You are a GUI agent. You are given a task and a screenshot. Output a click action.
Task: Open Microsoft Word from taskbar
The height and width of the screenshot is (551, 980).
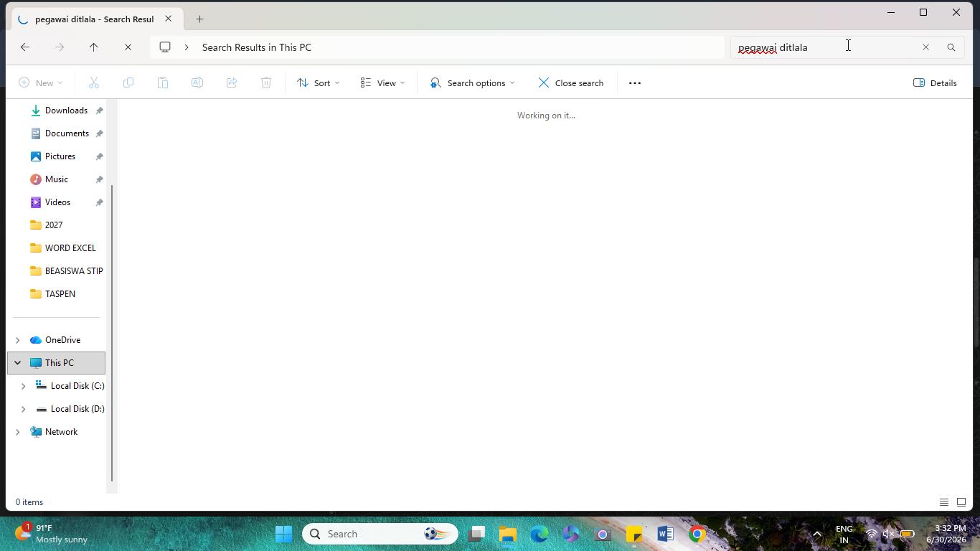[x=666, y=534]
